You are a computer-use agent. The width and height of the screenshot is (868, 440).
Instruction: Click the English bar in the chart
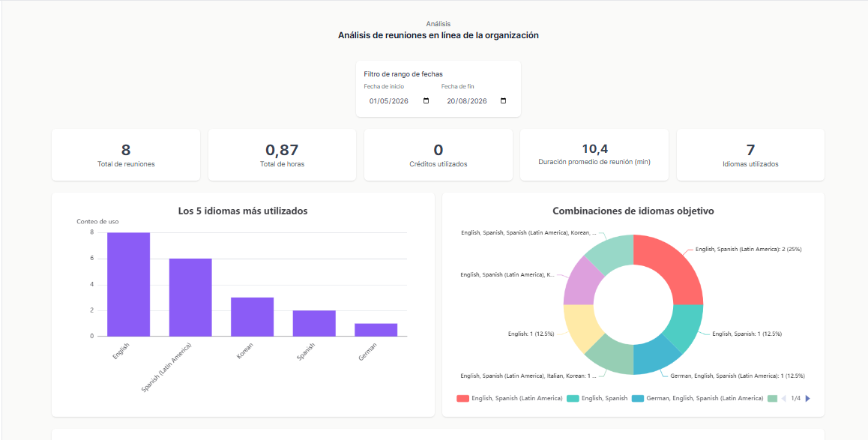point(128,285)
